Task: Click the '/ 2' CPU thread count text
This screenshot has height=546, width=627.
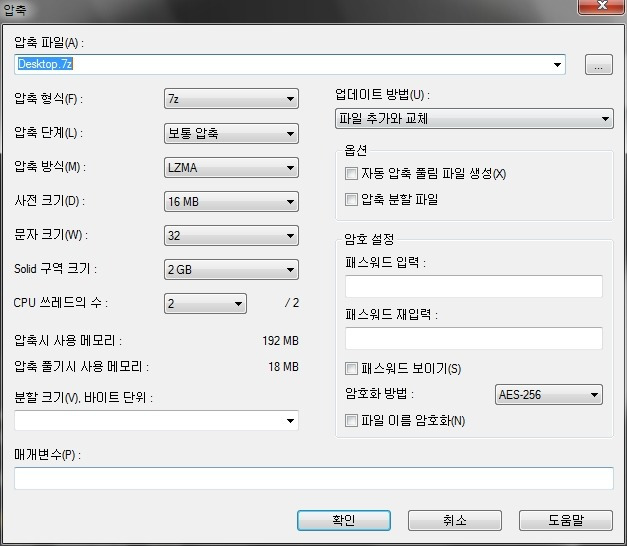Action: point(292,303)
